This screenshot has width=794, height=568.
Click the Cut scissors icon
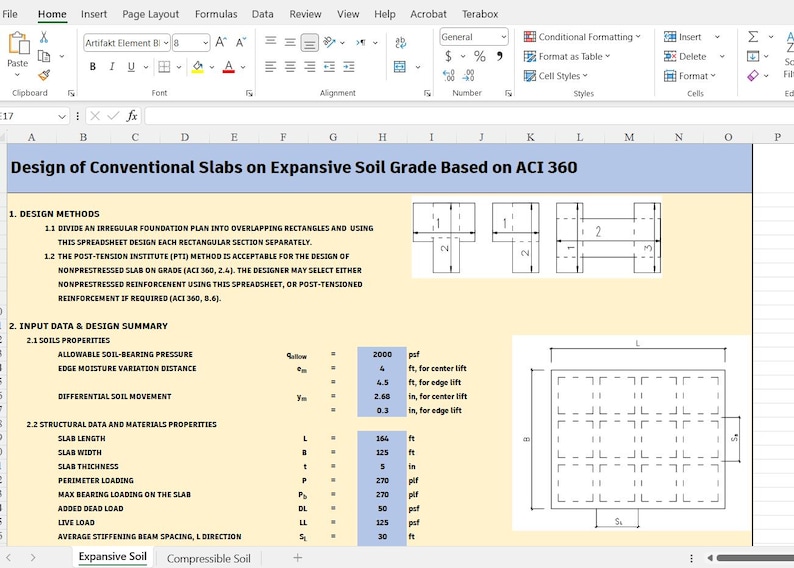pyautogui.click(x=44, y=37)
